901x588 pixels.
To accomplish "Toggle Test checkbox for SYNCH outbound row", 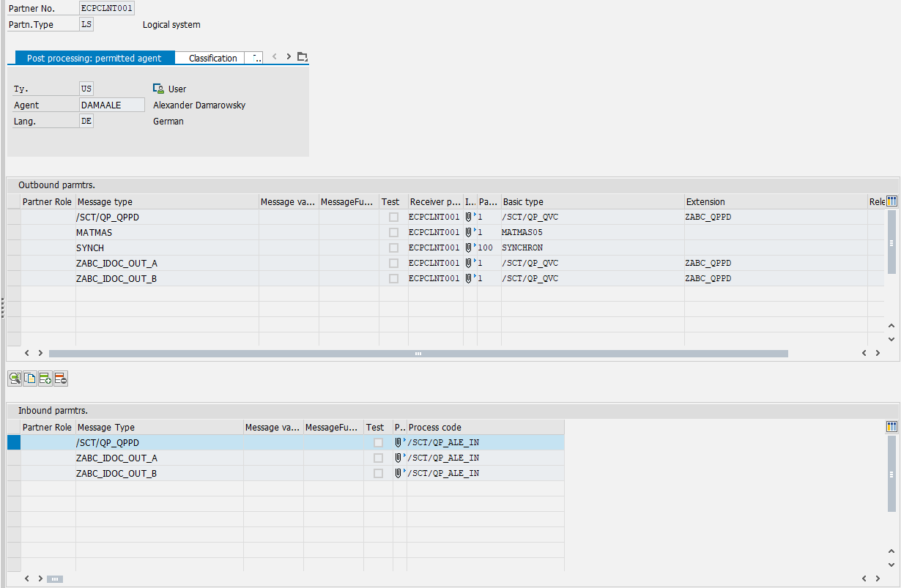I will [394, 248].
